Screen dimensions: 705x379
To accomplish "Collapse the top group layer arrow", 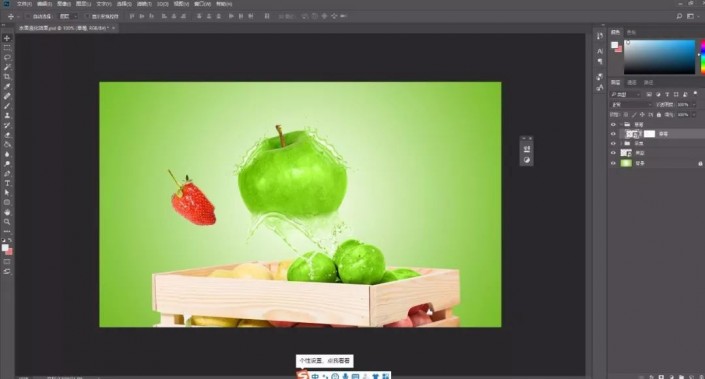I will [621, 125].
